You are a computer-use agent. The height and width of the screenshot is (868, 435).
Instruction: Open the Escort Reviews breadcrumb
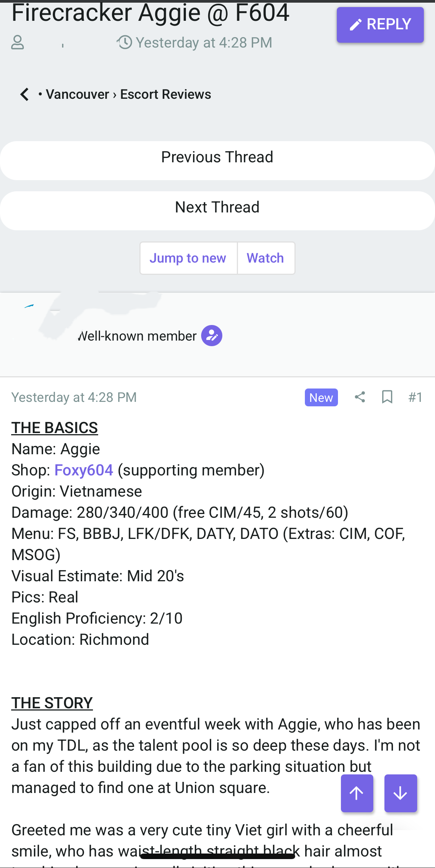pyautogui.click(x=165, y=94)
